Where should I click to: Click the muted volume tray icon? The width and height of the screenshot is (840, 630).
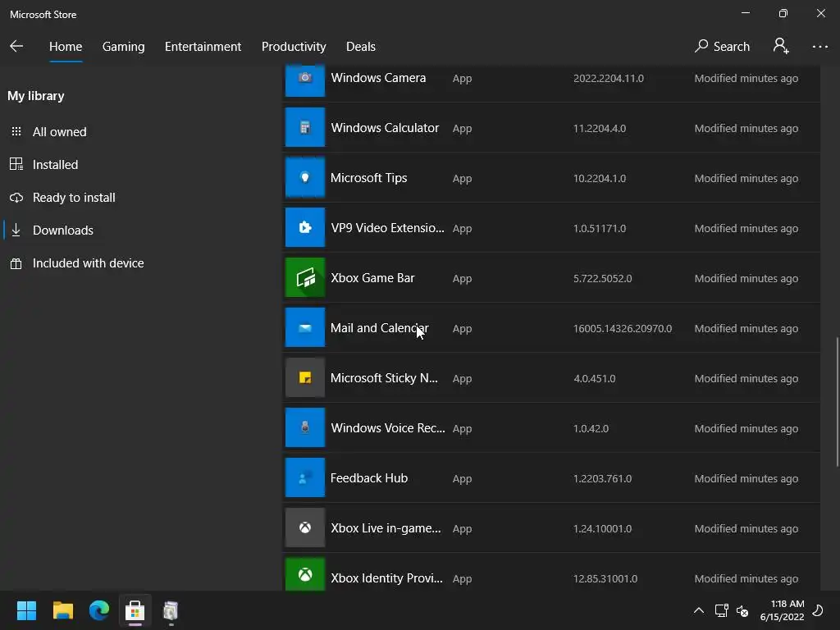tap(742, 610)
